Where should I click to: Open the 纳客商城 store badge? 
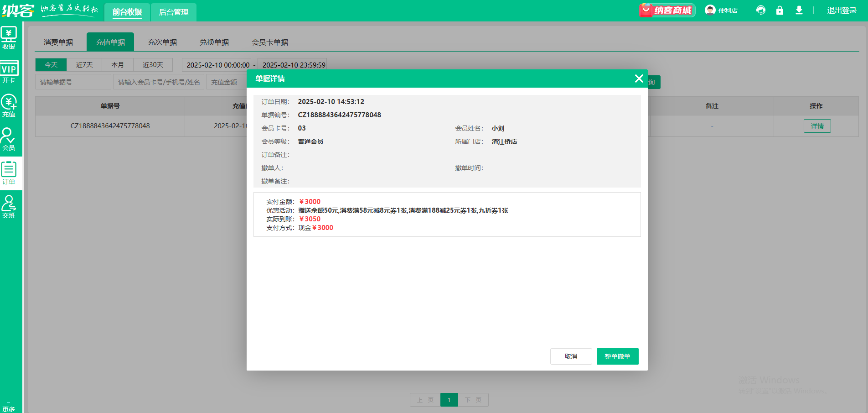(x=667, y=10)
